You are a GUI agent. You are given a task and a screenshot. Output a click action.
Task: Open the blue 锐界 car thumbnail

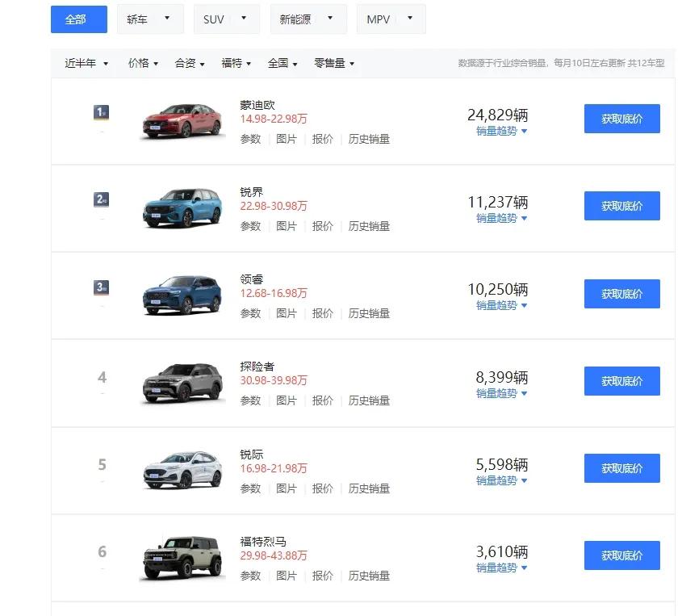[182, 208]
